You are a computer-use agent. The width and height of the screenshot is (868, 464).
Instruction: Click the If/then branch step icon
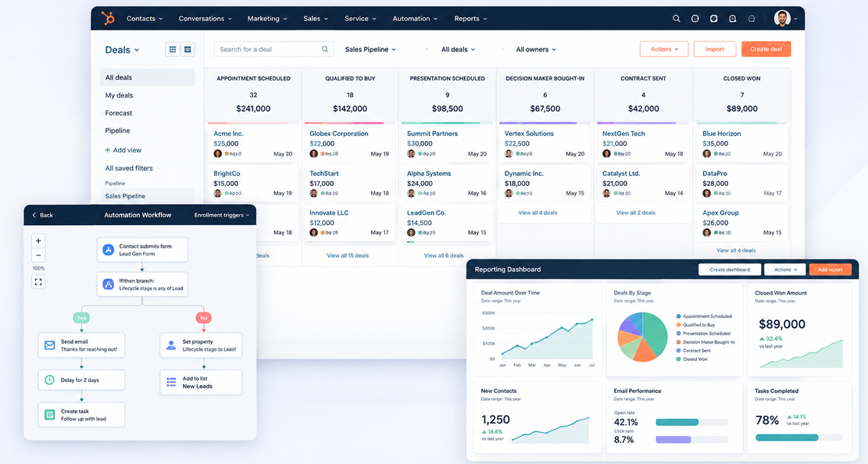[109, 284]
